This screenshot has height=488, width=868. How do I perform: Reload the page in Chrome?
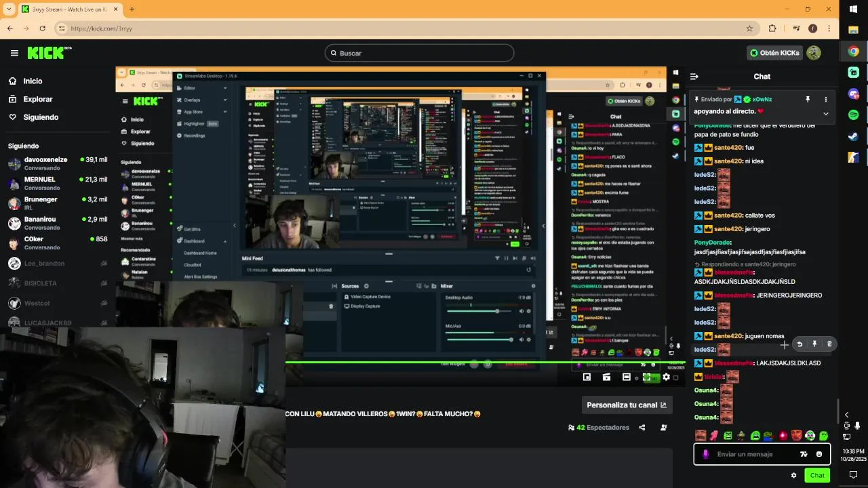pos(42,28)
